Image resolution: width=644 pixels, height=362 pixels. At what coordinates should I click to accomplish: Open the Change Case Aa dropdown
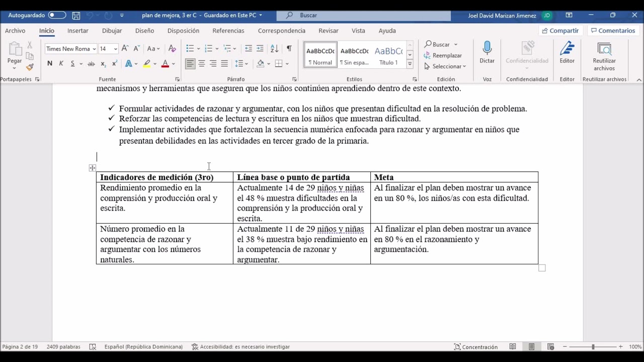(153, 49)
